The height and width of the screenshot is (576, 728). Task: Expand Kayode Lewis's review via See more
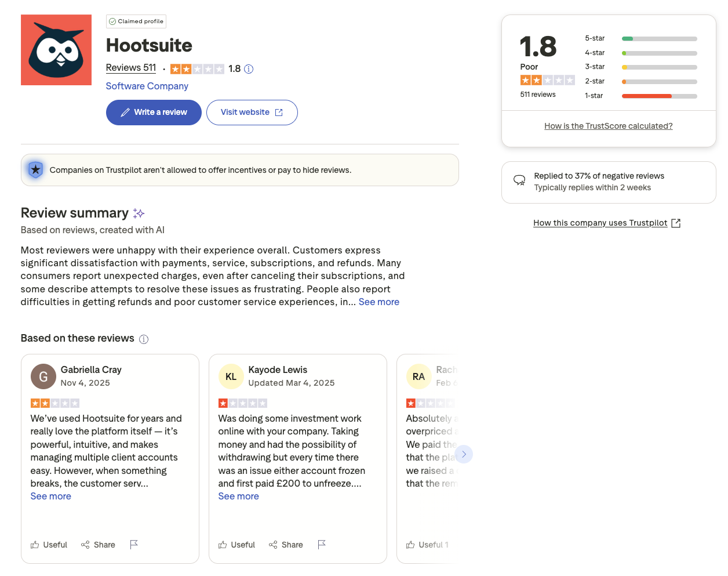(x=238, y=496)
